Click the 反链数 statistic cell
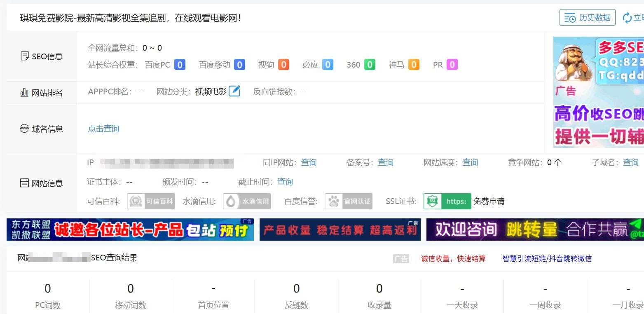The height and width of the screenshot is (314, 644). tap(297, 297)
